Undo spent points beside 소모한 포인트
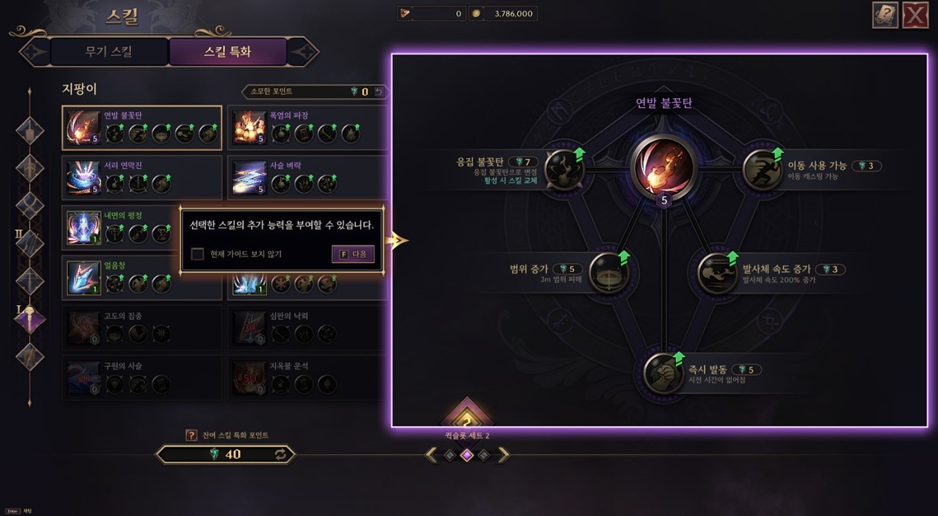Image resolution: width=938 pixels, height=516 pixels. 378,91
